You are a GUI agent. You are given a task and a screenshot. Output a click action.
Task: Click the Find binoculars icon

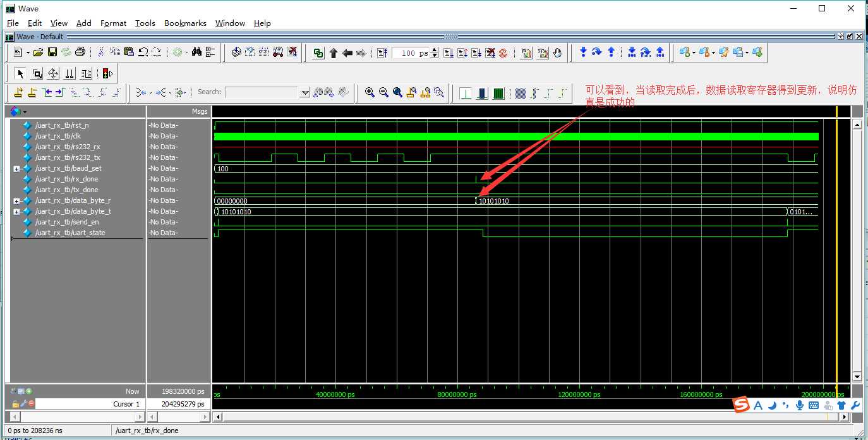(196, 52)
